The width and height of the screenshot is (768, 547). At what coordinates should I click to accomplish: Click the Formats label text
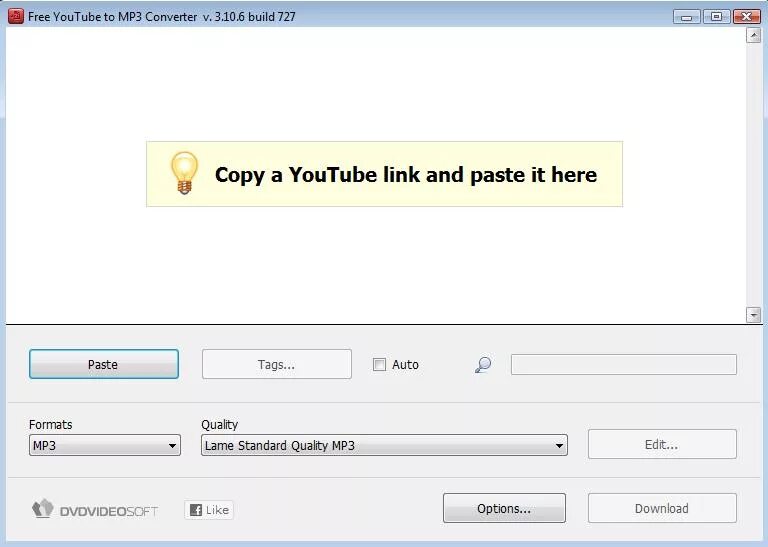click(50, 425)
